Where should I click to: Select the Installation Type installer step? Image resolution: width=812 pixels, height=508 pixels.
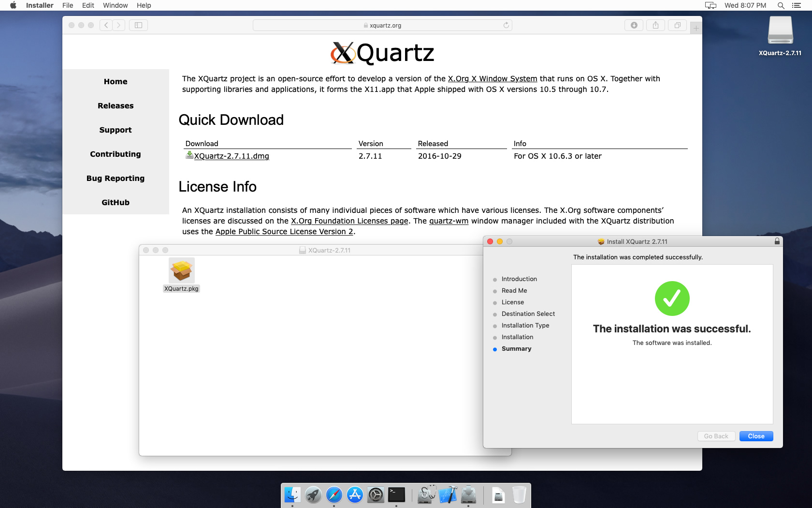tap(525, 326)
